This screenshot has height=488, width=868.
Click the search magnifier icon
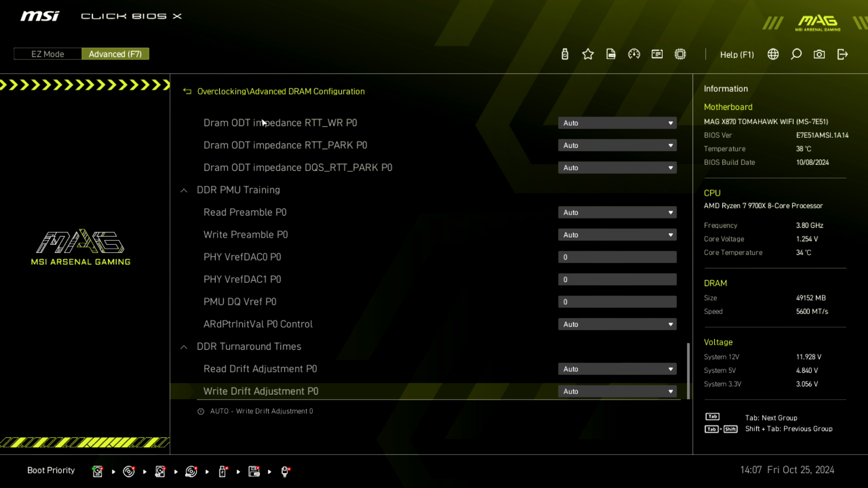pyautogui.click(x=796, y=54)
